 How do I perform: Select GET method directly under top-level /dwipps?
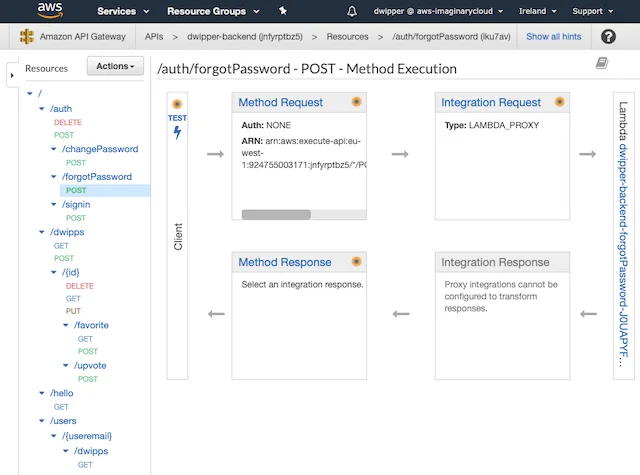[x=61, y=246]
